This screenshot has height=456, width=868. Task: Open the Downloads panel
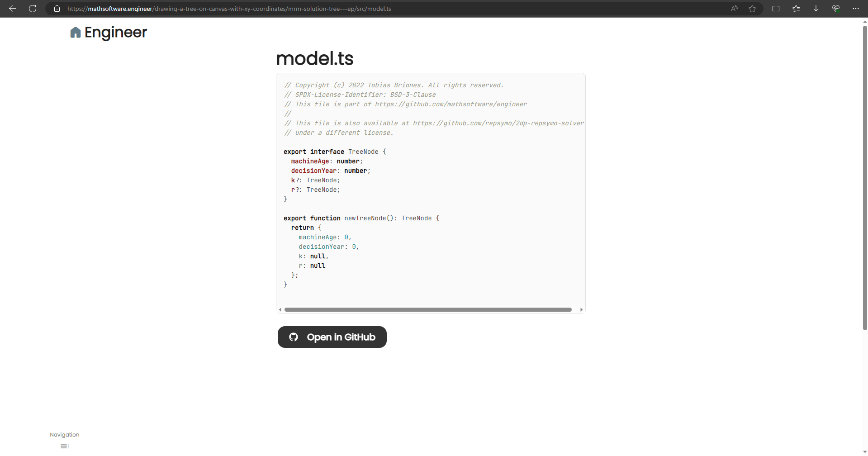[816, 9]
